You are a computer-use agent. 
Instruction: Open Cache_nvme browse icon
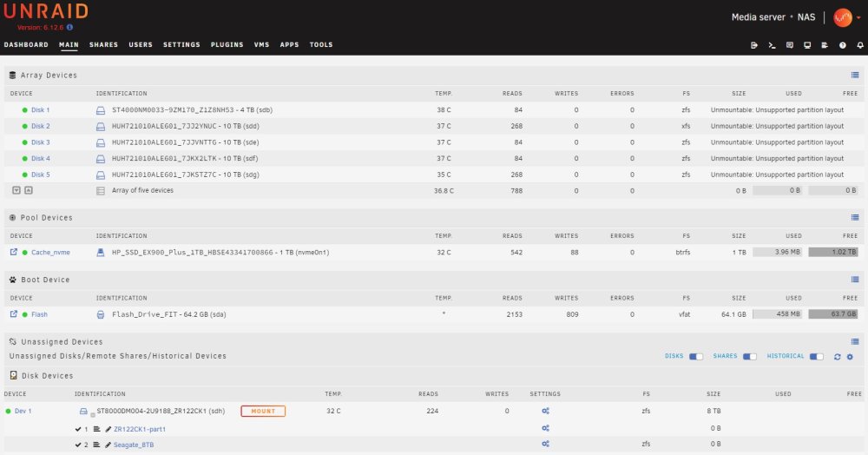(14, 252)
